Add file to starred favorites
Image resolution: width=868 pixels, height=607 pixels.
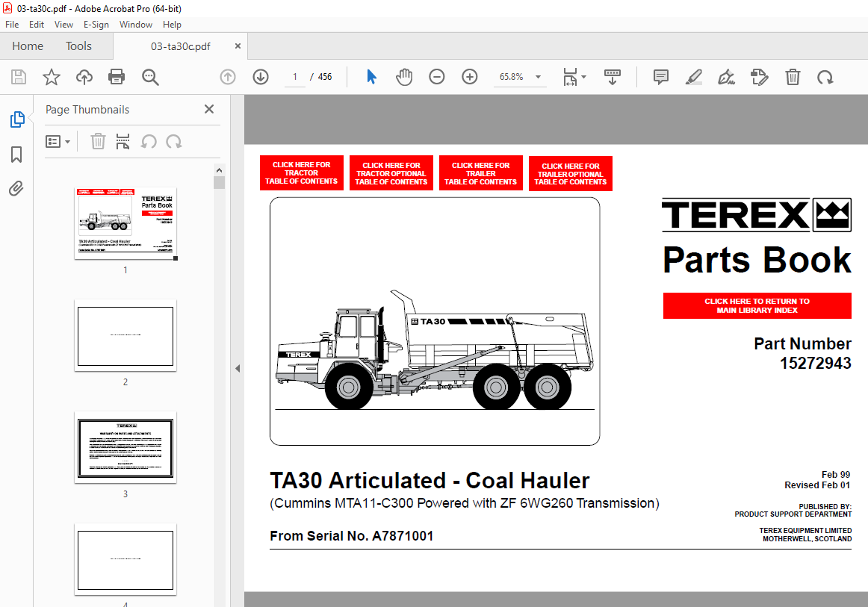click(52, 77)
